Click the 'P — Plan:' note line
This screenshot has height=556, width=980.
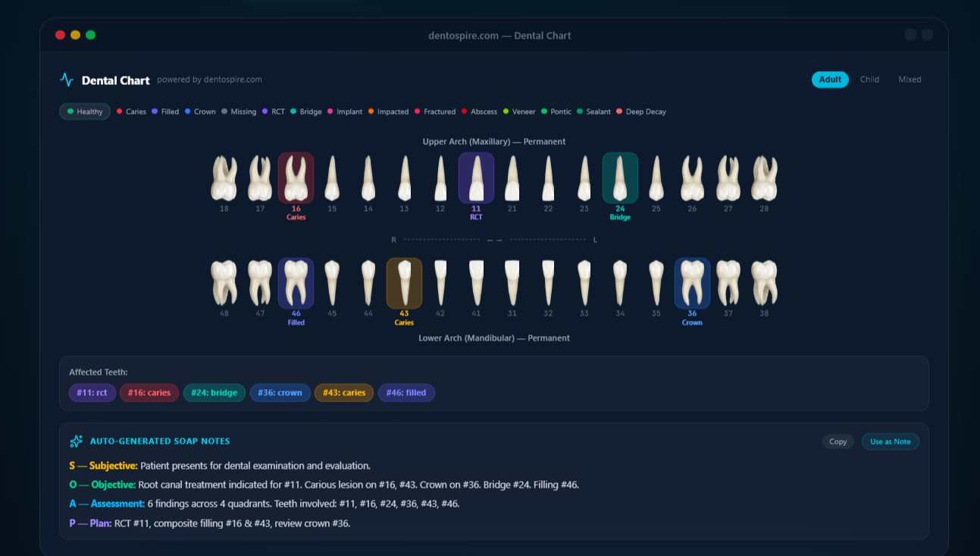point(209,523)
